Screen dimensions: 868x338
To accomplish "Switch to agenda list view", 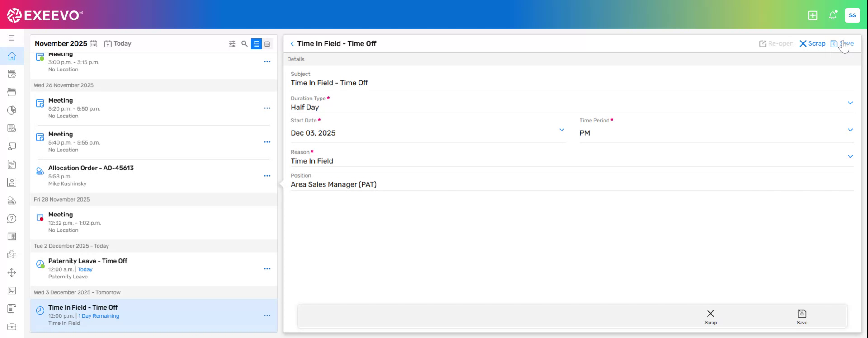I will point(256,44).
